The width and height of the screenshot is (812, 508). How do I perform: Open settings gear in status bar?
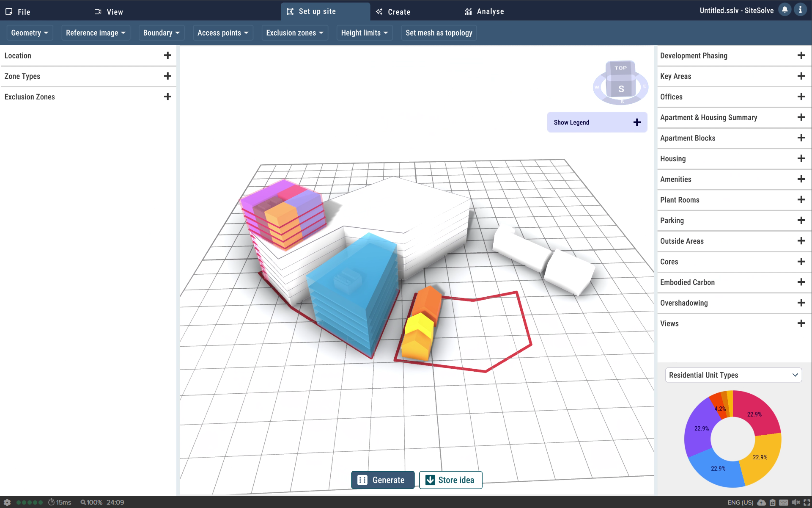click(x=7, y=502)
